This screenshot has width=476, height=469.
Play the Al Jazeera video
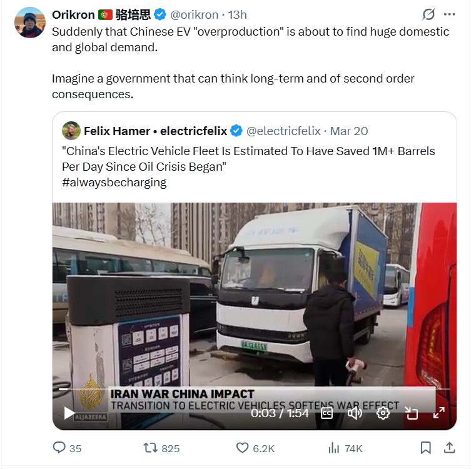69,413
